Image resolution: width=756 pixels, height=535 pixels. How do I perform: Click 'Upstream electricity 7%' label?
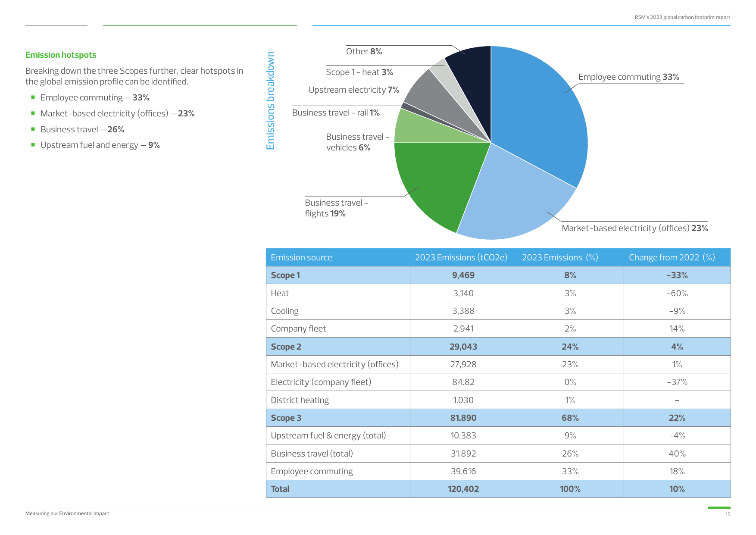354,90
